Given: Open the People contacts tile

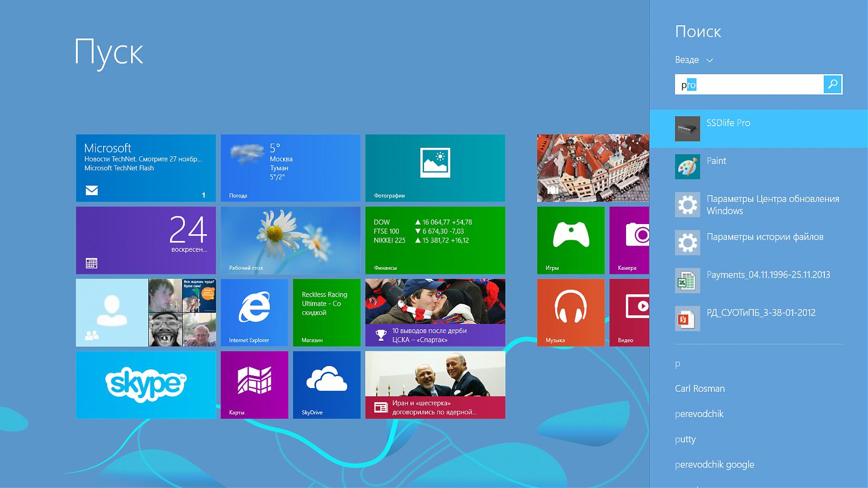Looking at the screenshot, I should point(146,312).
